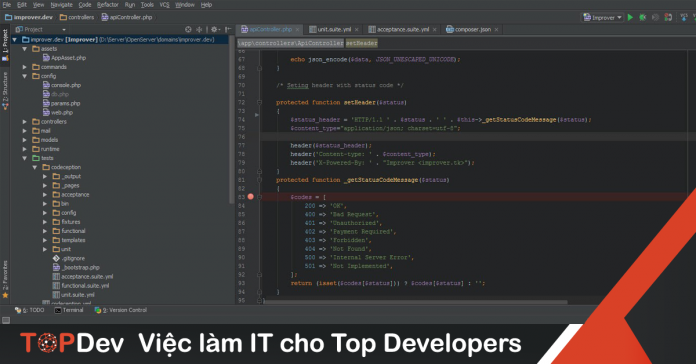Image resolution: width=696 pixels, height=364 pixels.
Task: Click the scroll from source target icon
Action: click(188, 29)
